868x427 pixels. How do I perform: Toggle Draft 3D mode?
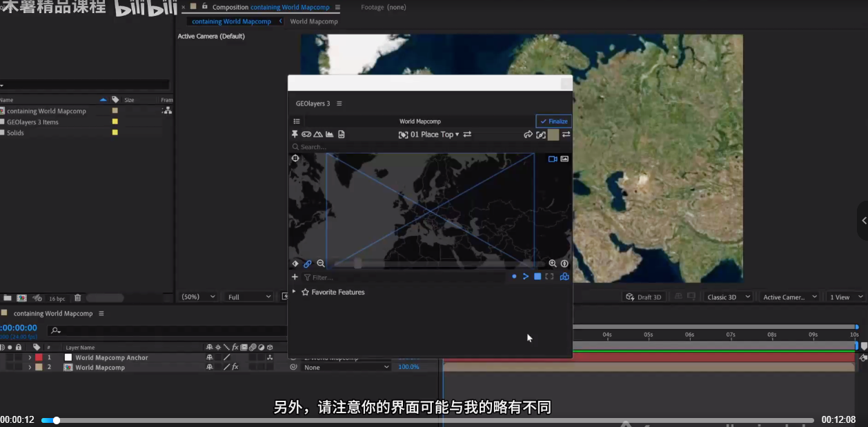[643, 297]
